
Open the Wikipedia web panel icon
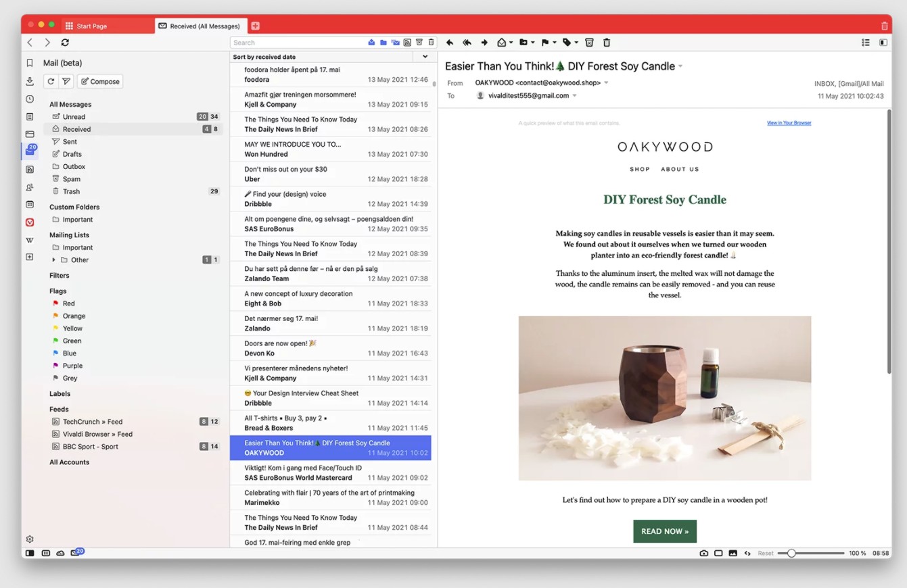click(x=30, y=240)
